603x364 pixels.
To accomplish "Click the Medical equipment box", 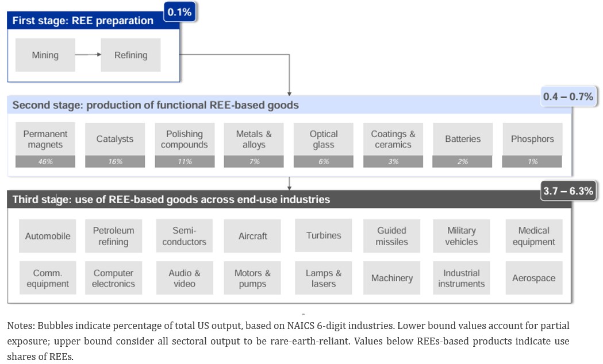I will (x=534, y=236).
